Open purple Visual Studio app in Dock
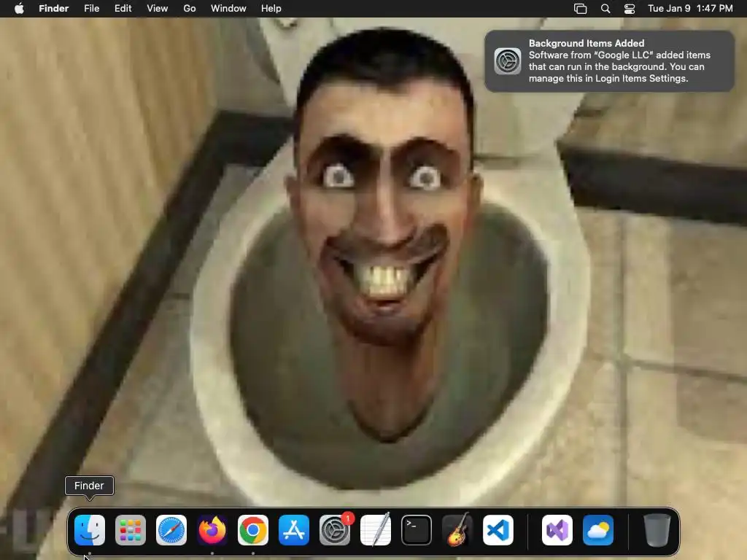Viewport: 747px width, 560px height. [557, 530]
